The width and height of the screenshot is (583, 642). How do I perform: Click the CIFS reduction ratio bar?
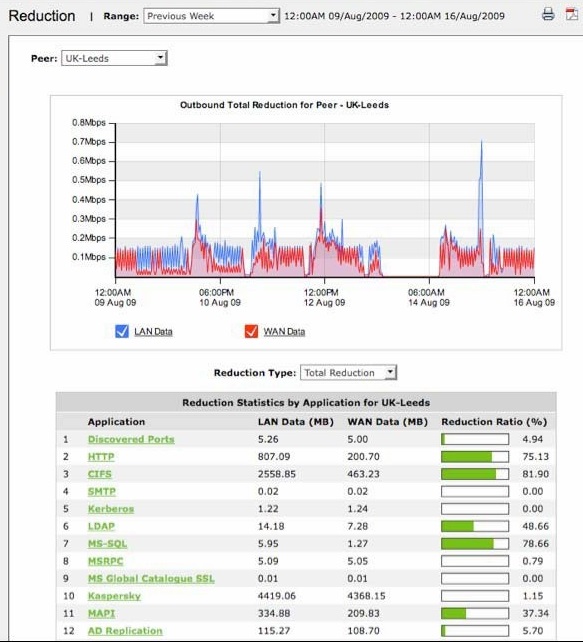click(475, 474)
